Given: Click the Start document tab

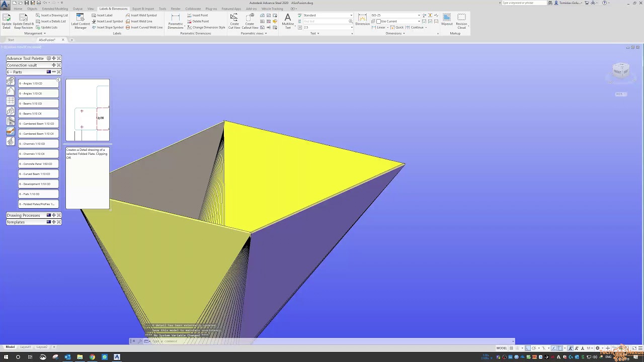Looking at the screenshot, I should click(11, 40).
